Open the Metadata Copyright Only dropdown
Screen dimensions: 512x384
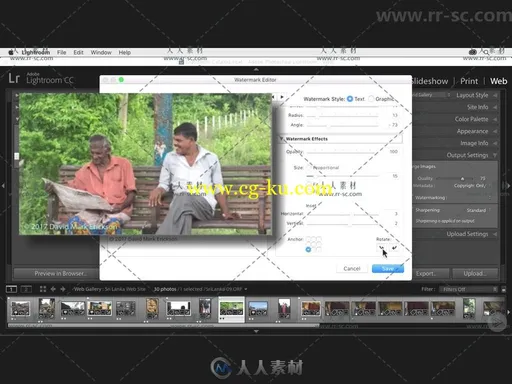tap(472, 186)
